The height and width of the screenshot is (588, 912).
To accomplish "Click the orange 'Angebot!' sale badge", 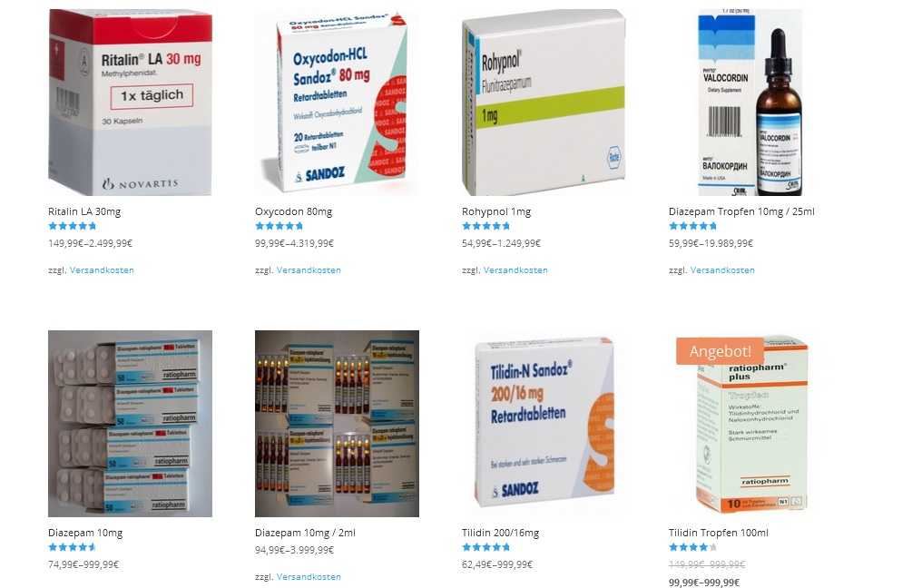I will coord(720,351).
